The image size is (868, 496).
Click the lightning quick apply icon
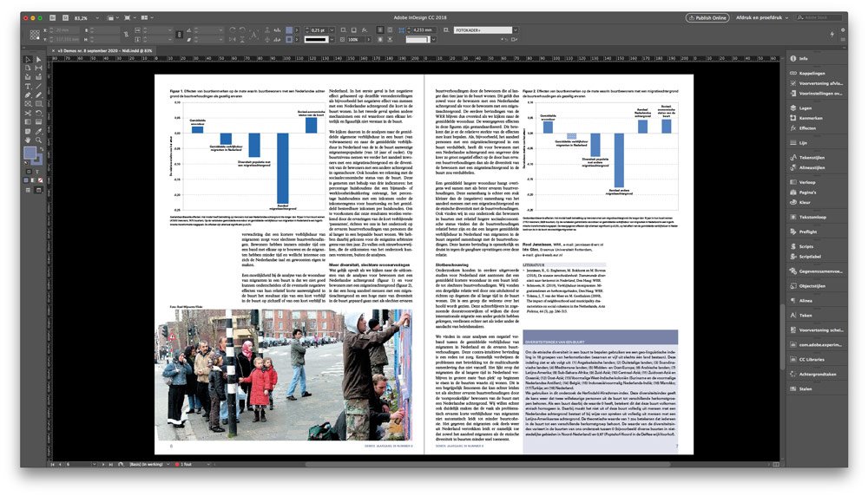832,35
